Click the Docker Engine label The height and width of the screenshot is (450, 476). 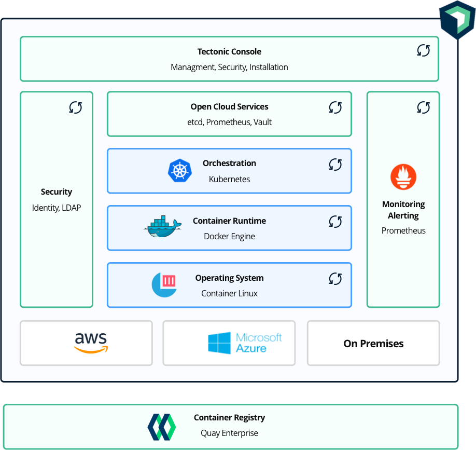coord(229,236)
